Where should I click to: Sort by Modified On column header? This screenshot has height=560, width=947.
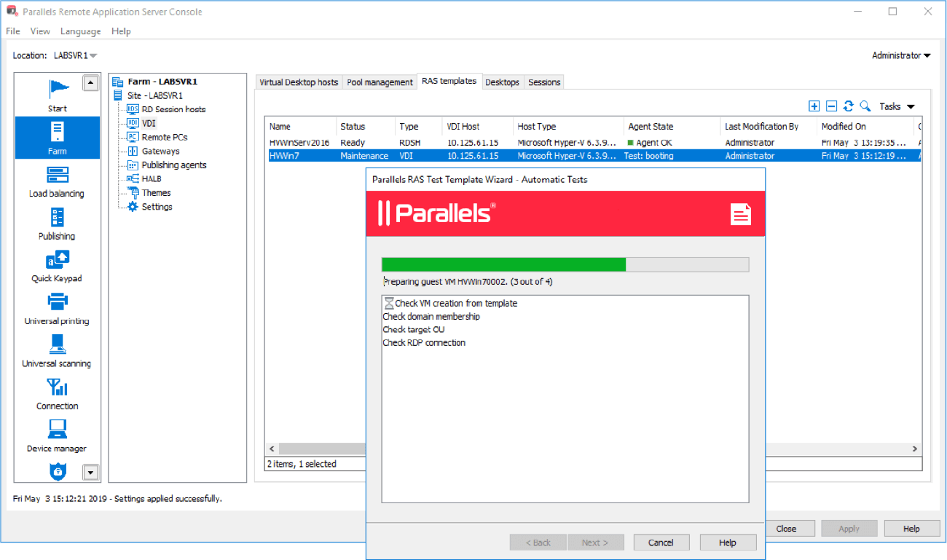(865, 127)
